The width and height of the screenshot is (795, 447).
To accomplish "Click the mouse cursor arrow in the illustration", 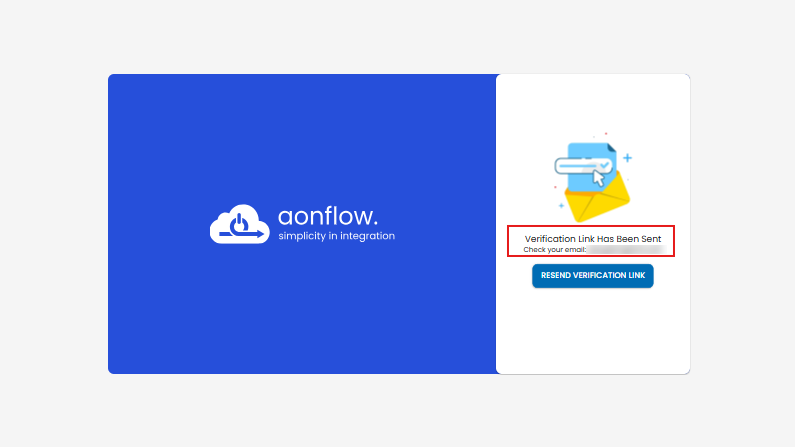I will pyautogui.click(x=598, y=178).
